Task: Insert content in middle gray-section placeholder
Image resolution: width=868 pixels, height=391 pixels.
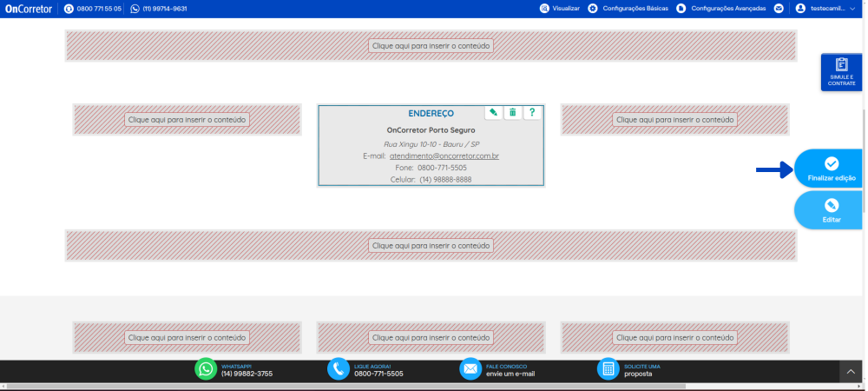Action: 431,337
